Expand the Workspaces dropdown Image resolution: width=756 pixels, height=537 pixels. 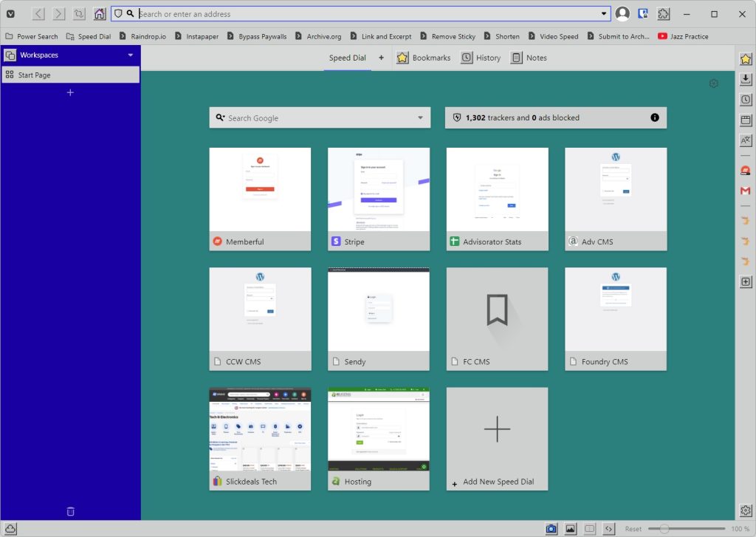coord(131,55)
